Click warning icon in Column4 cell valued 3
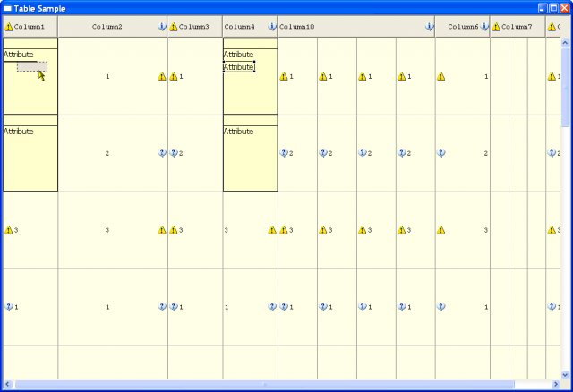 click(x=272, y=230)
